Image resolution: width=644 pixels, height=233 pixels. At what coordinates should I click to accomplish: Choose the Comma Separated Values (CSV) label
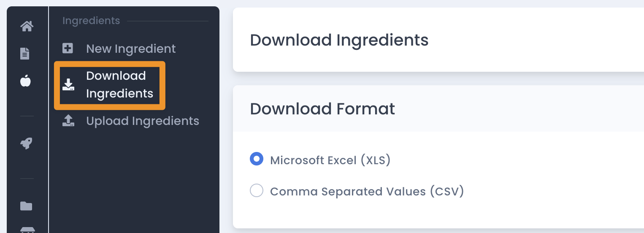point(367,192)
